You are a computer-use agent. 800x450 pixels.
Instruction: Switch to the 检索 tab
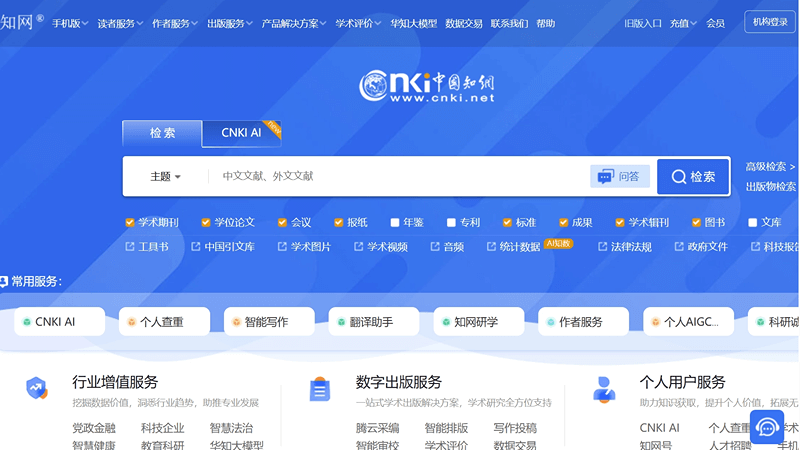pos(162,133)
